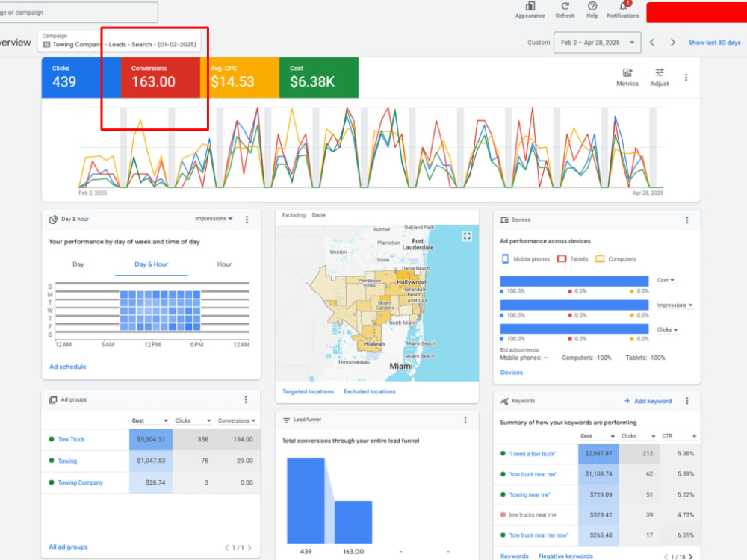Click the Devices card icon
Viewport: 747px width, 560px height.
tap(504, 220)
